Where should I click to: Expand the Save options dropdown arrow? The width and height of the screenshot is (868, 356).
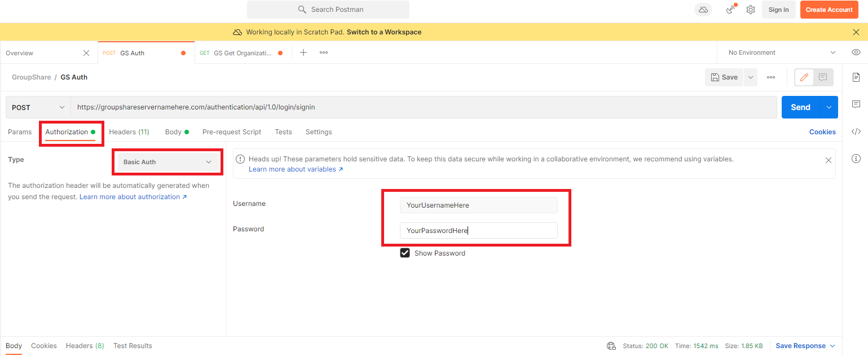(x=750, y=77)
